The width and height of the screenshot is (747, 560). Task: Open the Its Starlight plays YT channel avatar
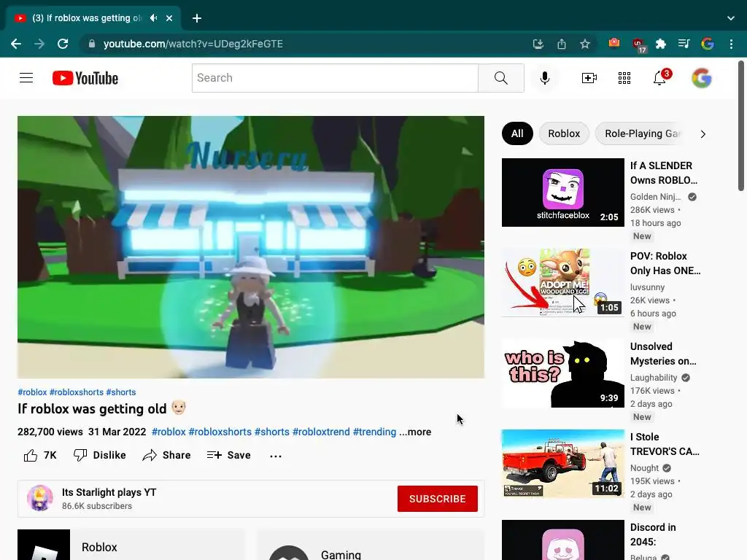point(40,498)
